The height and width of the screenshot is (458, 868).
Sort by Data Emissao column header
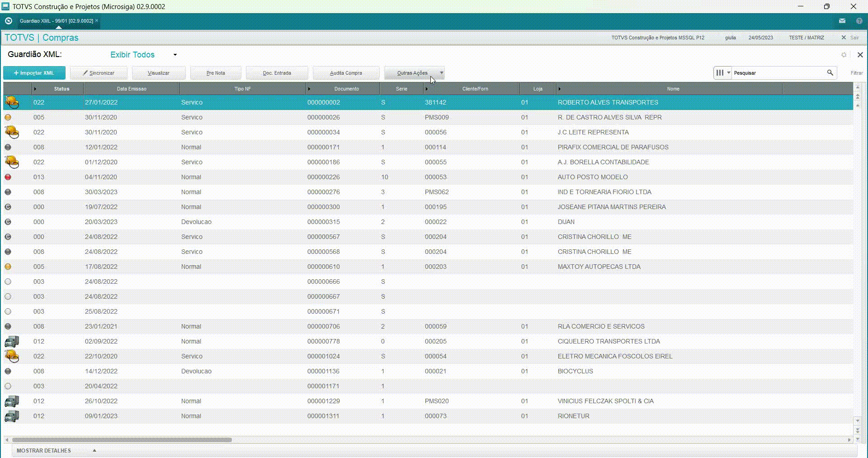coord(132,89)
